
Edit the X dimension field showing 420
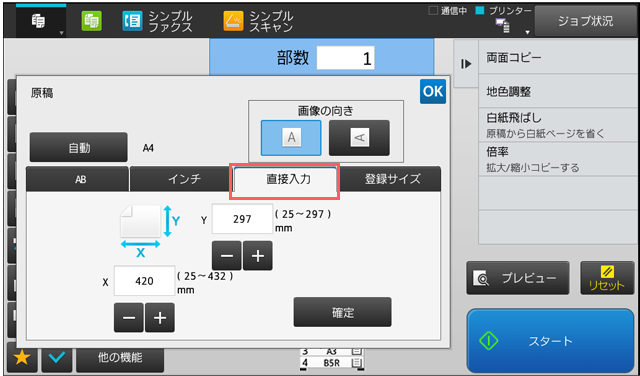pyautogui.click(x=144, y=281)
